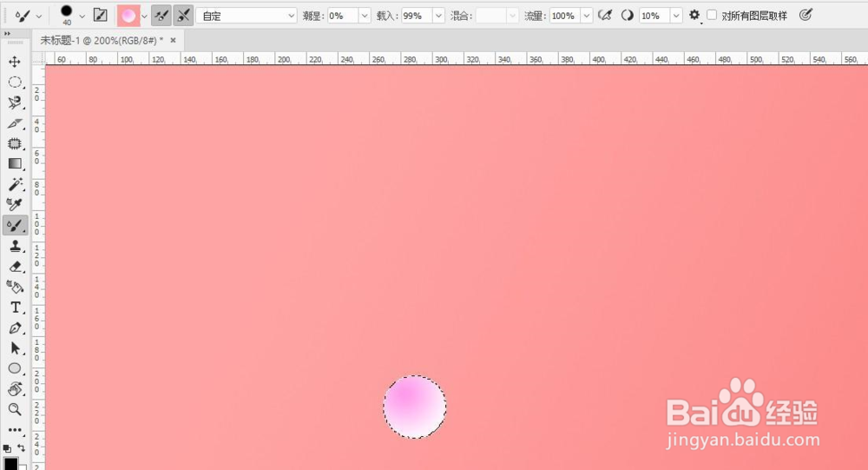
Task: Select the Elliptical Marquee tool
Action: 15,82
